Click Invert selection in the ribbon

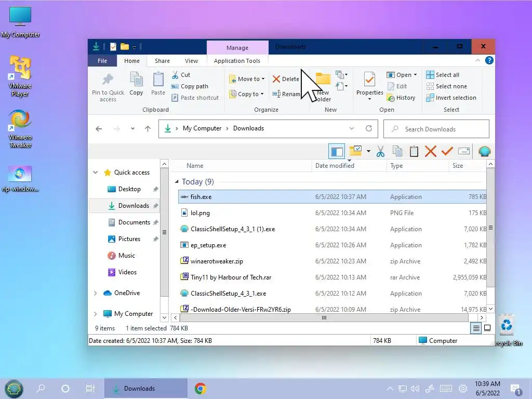pos(451,98)
